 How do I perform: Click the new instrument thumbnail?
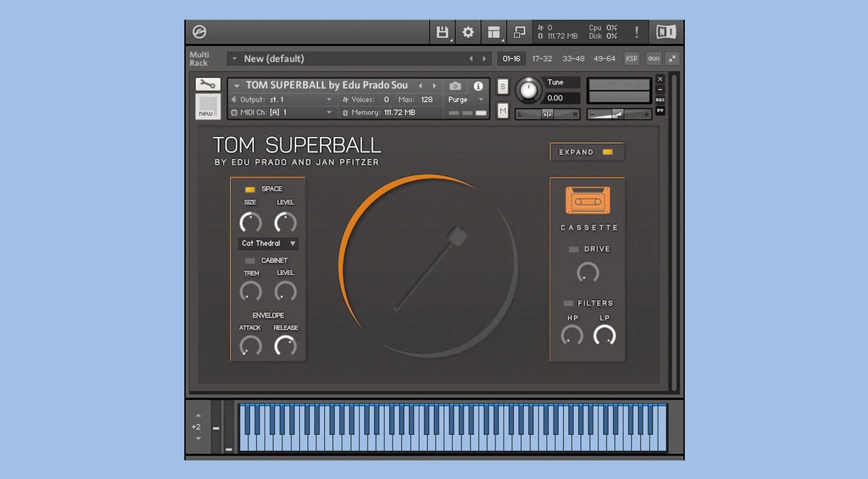click(x=207, y=106)
